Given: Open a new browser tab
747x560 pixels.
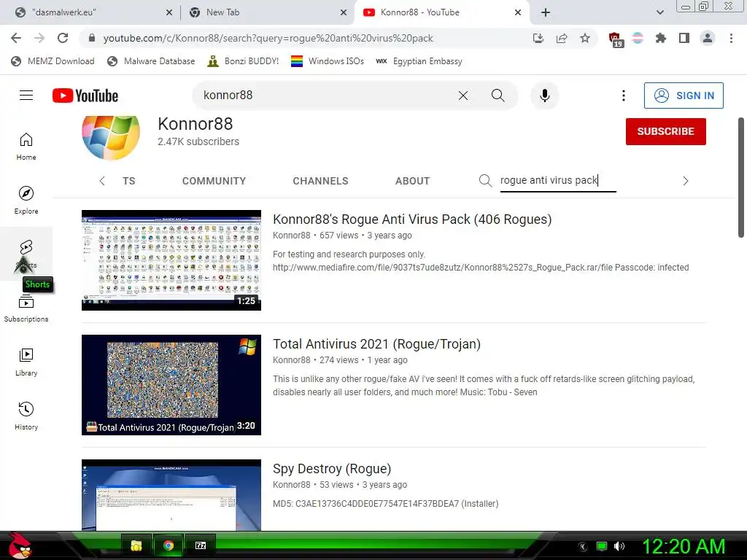Looking at the screenshot, I should click(546, 12).
